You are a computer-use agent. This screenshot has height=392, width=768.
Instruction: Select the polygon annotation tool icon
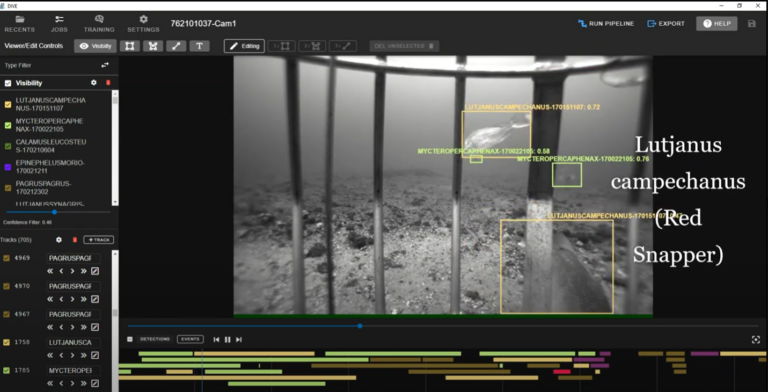tap(153, 46)
